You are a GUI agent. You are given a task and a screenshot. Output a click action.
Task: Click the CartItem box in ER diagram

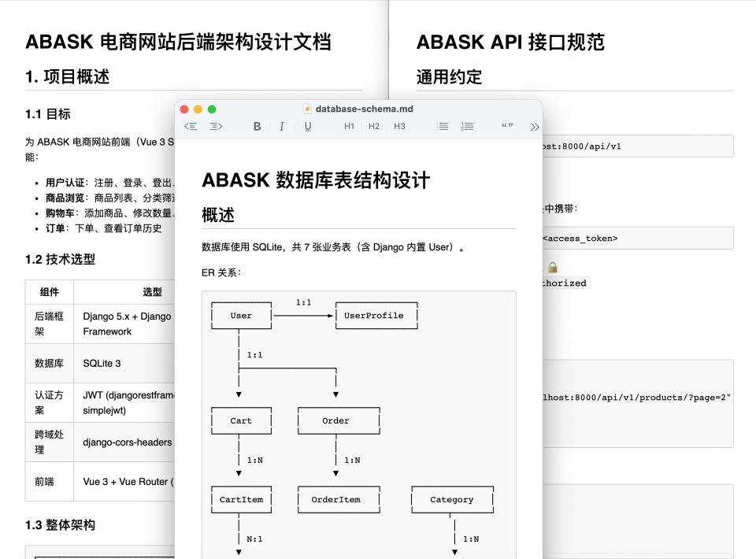click(241, 500)
